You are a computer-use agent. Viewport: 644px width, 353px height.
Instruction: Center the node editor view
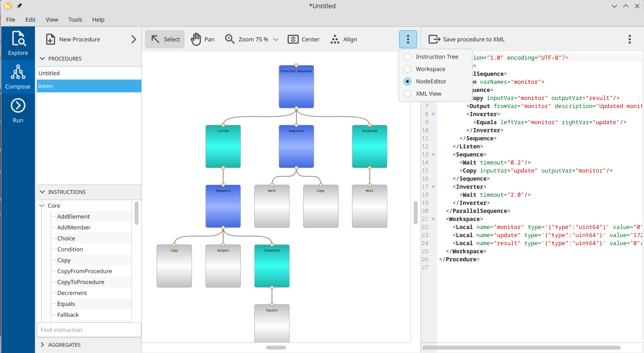pyautogui.click(x=304, y=39)
